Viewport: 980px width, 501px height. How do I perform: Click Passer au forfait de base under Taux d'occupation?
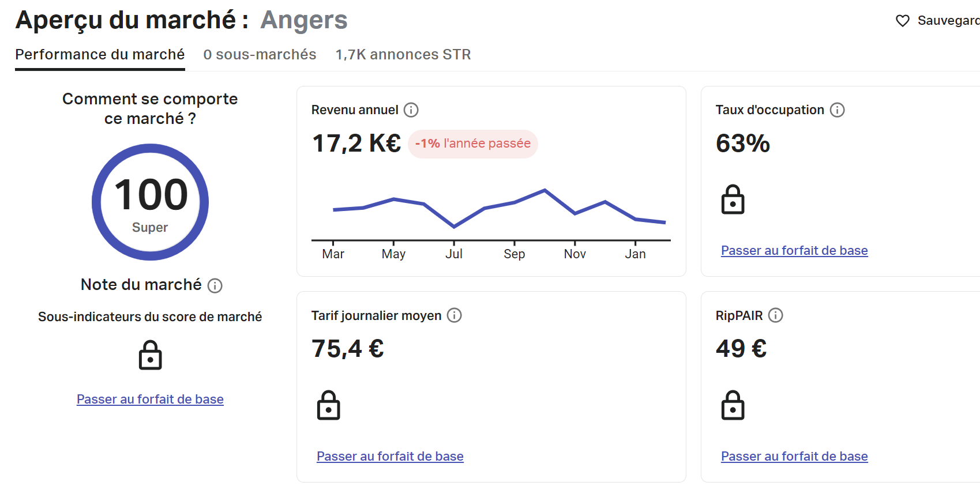click(x=794, y=250)
